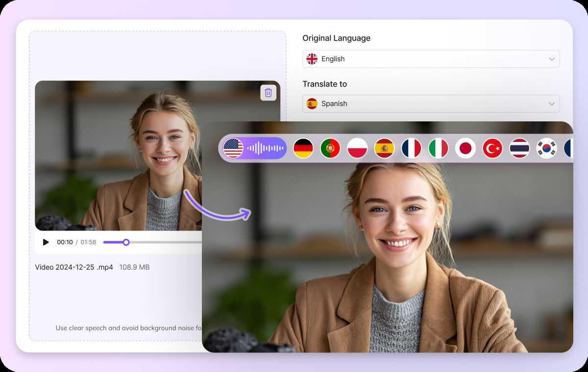Open the Original Language English dropdown
The height and width of the screenshot is (372, 588).
pyautogui.click(x=431, y=59)
